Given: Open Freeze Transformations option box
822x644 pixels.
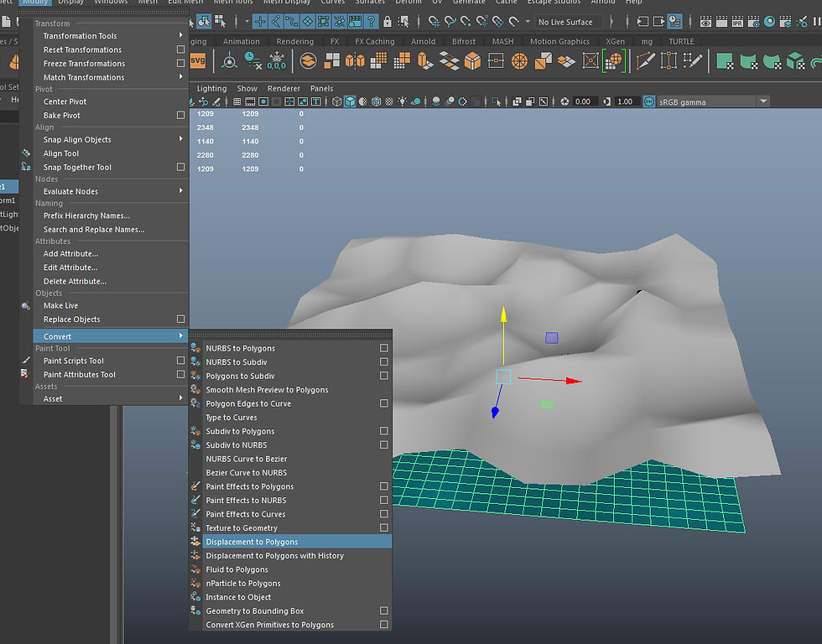Looking at the screenshot, I should point(181,63).
